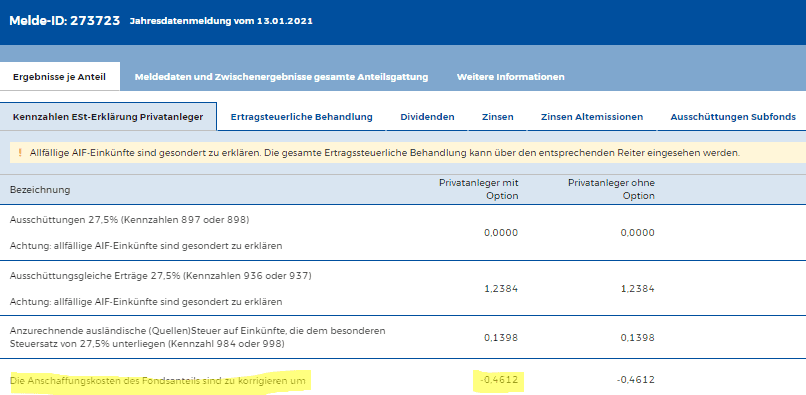Show the Dividenden sub-tab
The image size is (806, 395).
[x=427, y=117]
